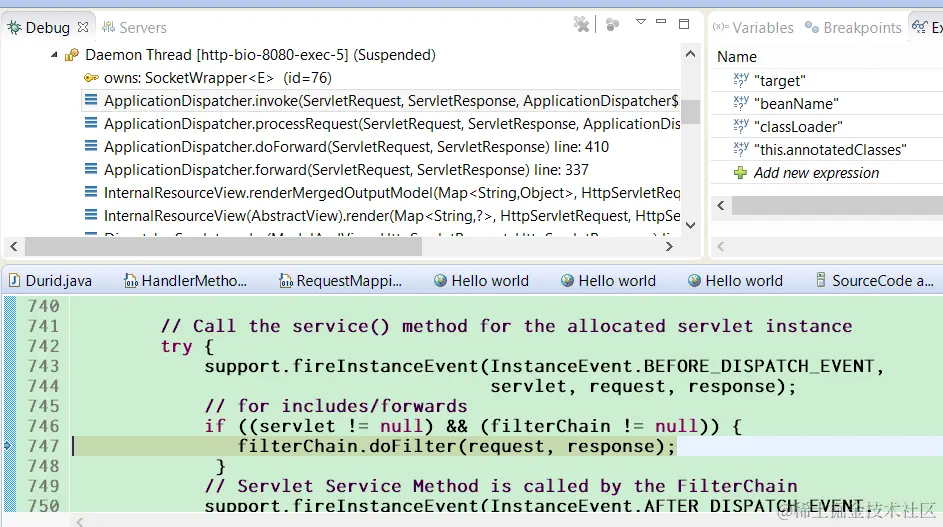Viewport: 943px width, 527px height.
Task: Select the "target" expression
Action: (779, 81)
